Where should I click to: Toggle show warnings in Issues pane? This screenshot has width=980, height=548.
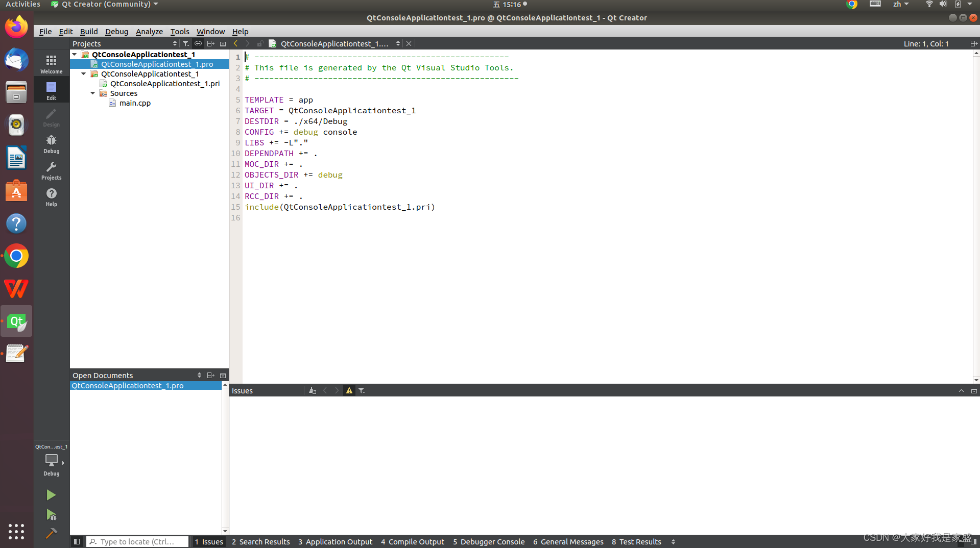tap(349, 391)
